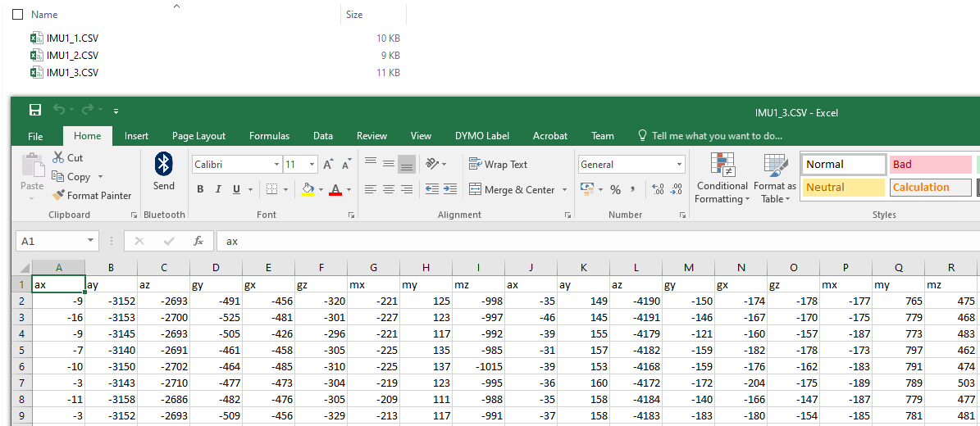The image size is (980, 426).
Task: Click the Wrap Text button
Action: pyautogui.click(x=498, y=165)
